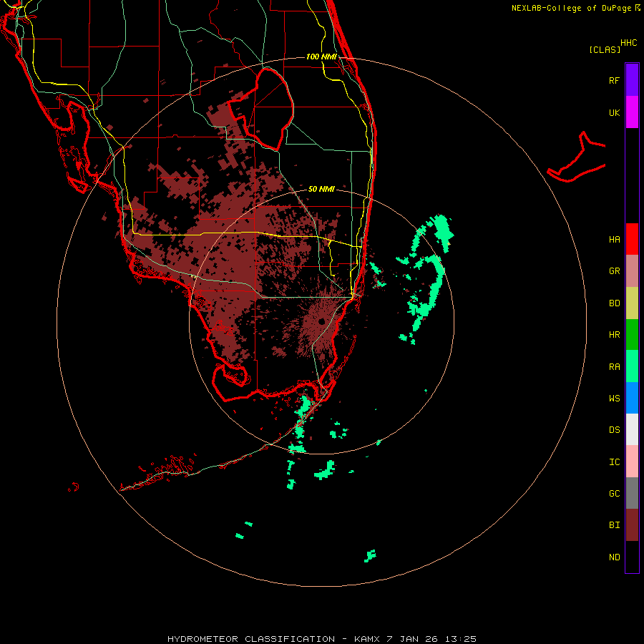This screenshot has width=644, height=644.
Task: Click the DS legend label
Action: [x=614, y=430]
